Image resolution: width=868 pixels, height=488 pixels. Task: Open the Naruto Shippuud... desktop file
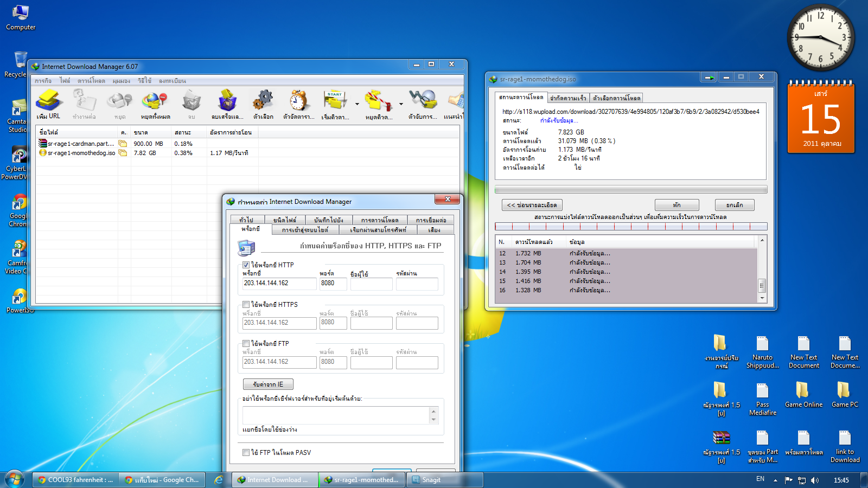[x=762, y=352]
